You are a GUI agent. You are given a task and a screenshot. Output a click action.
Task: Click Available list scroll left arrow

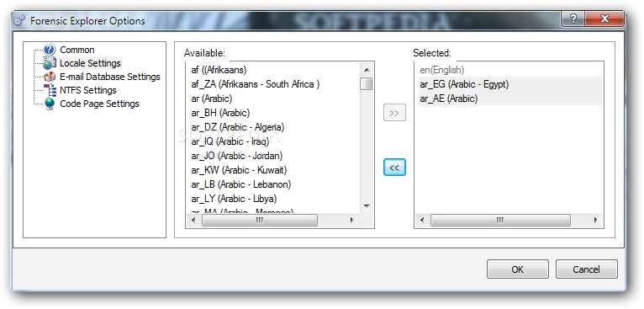(x=193, y=220)
